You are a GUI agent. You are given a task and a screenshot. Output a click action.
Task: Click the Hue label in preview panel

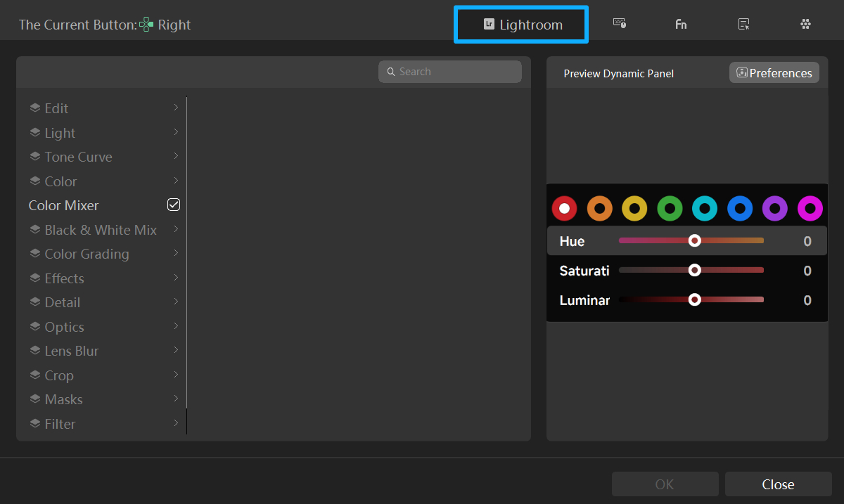pyautogui.click(x=572, y=241)
